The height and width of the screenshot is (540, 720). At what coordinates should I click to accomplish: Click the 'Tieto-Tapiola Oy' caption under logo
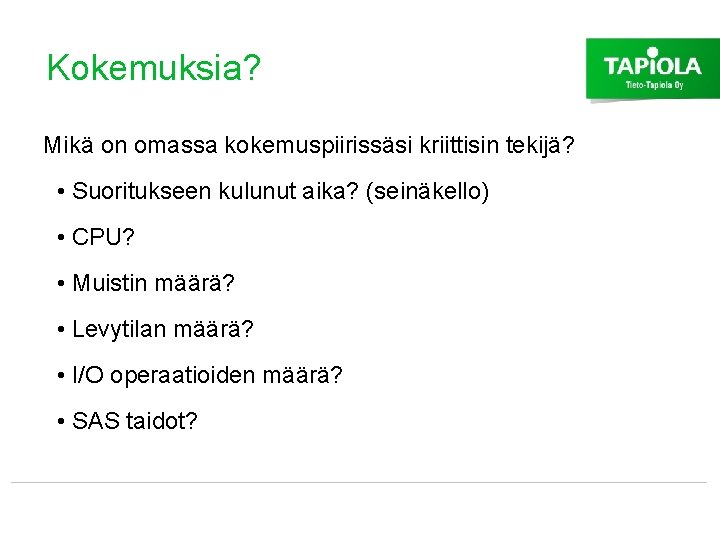click(654, 87)
